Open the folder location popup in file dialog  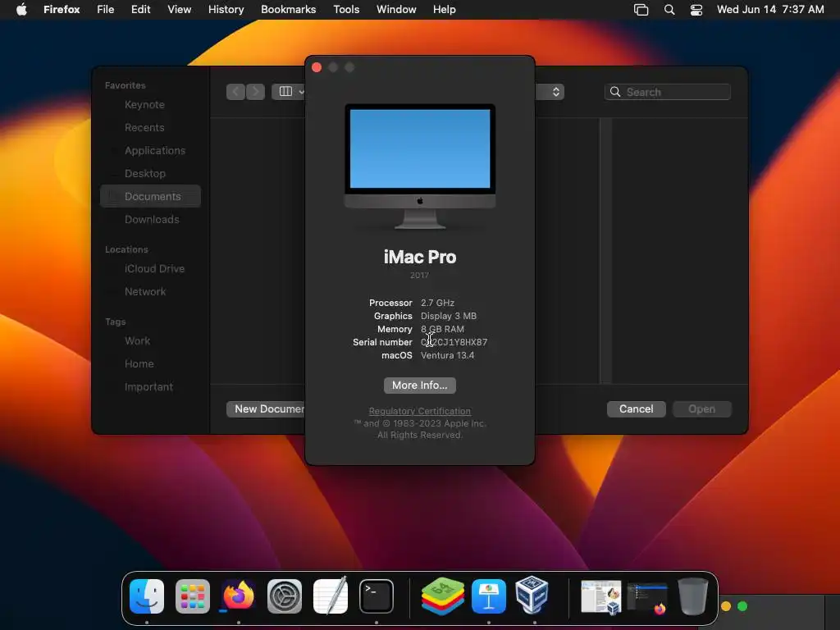(550, 92)
